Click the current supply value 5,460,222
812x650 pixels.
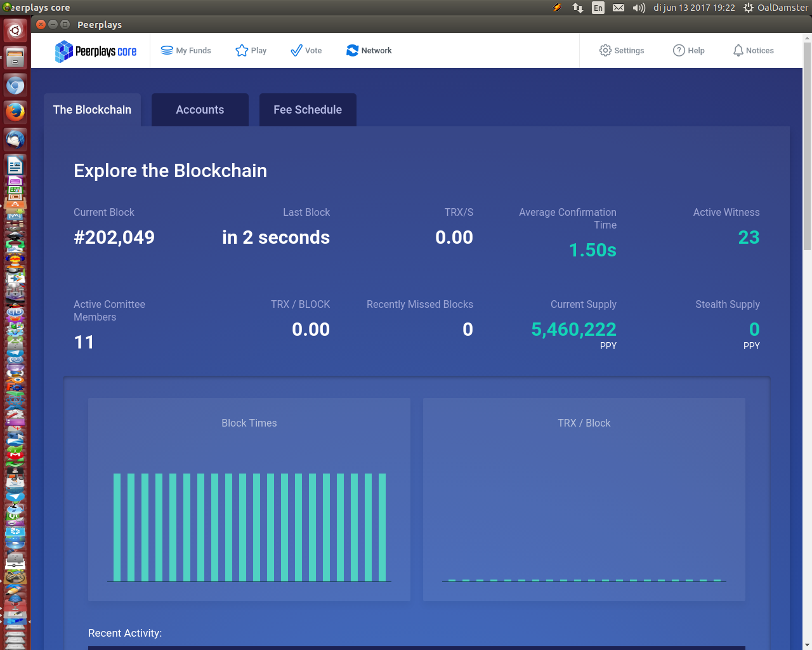coord(573,329)
